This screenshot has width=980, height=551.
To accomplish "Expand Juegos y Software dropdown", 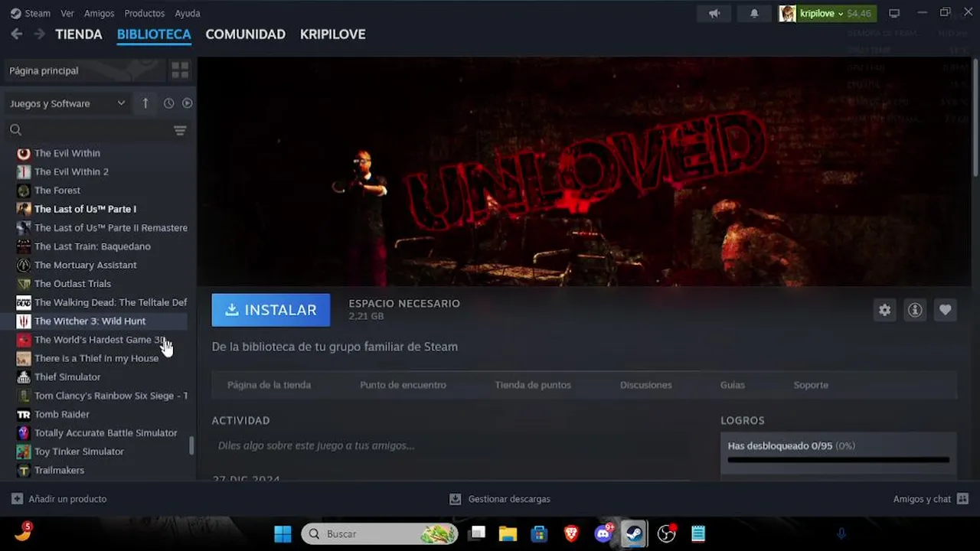I will [67, 103].
